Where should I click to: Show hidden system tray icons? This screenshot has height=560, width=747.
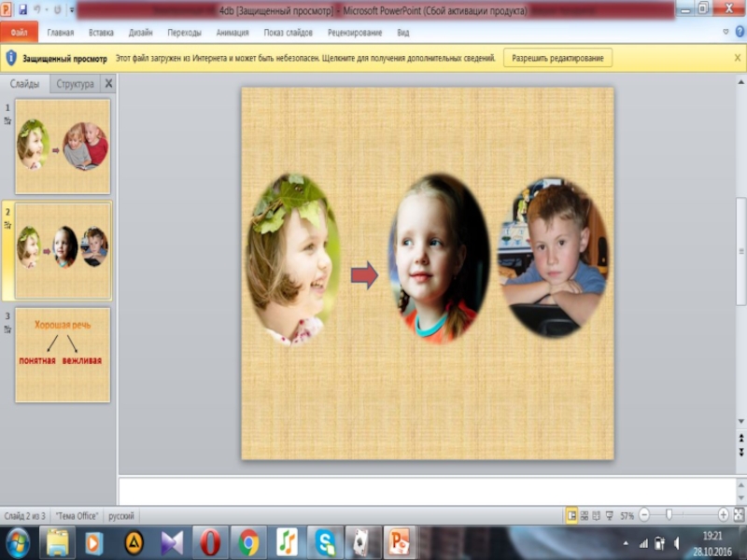pos(624,541)
